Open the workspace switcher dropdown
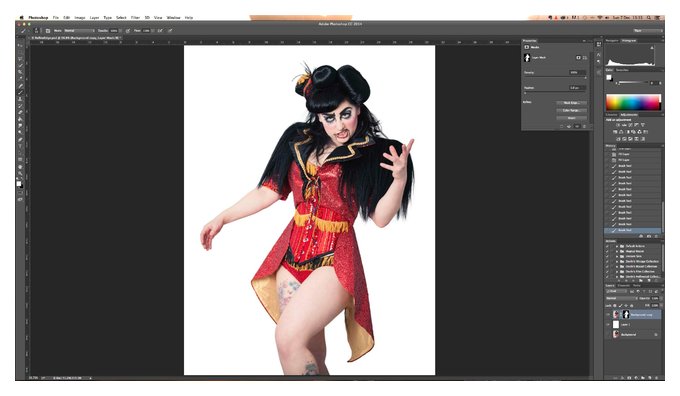This screenshot has height=396, width=680. 648,31
